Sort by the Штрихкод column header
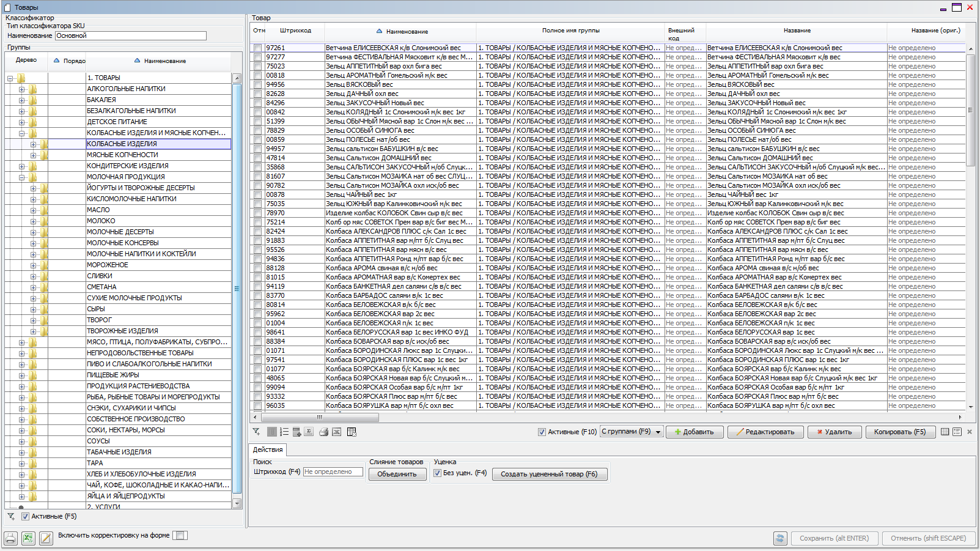 tap(295, 31)
